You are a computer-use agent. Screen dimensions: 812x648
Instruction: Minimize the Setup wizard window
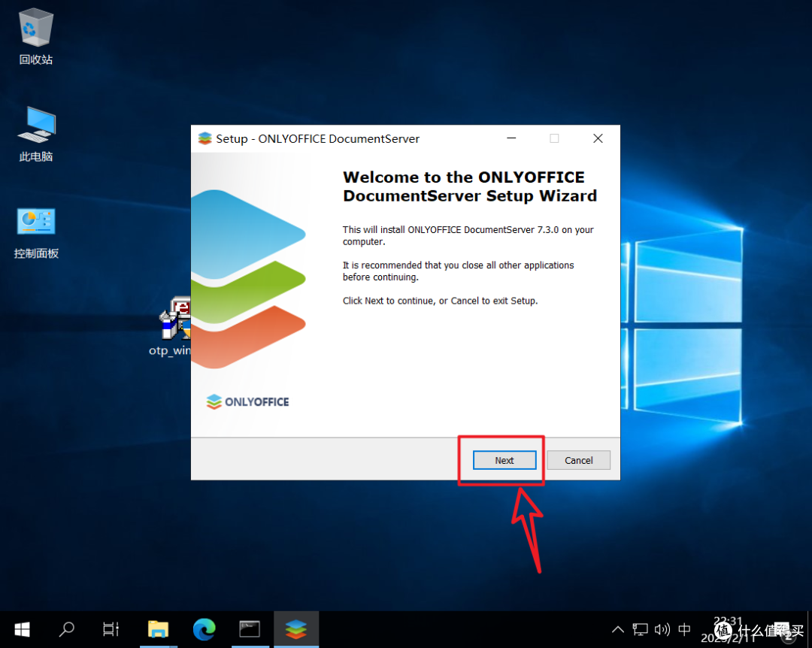511,138
